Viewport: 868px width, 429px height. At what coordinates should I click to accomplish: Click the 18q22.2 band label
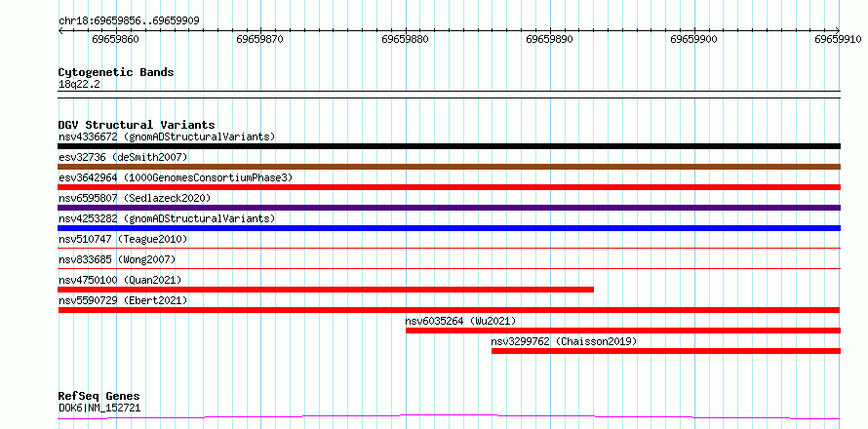(x=79, y=85)
